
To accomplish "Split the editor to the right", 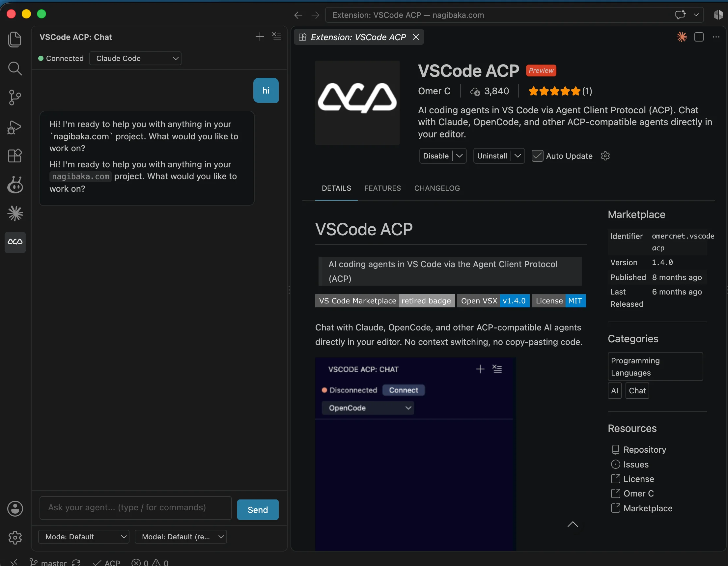I will click(x=699, y=37).
